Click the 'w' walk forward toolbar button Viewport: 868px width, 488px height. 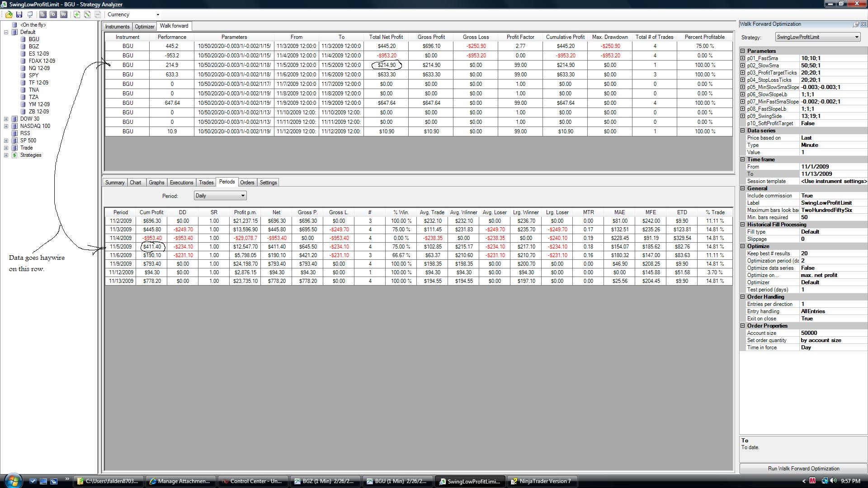pos(64,14)
